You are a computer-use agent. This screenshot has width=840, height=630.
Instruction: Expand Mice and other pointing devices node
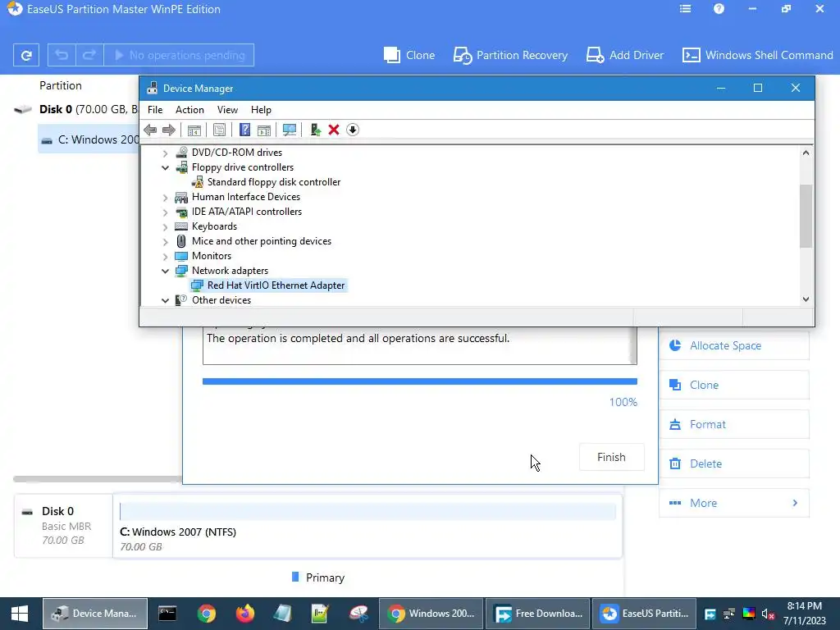166,242
